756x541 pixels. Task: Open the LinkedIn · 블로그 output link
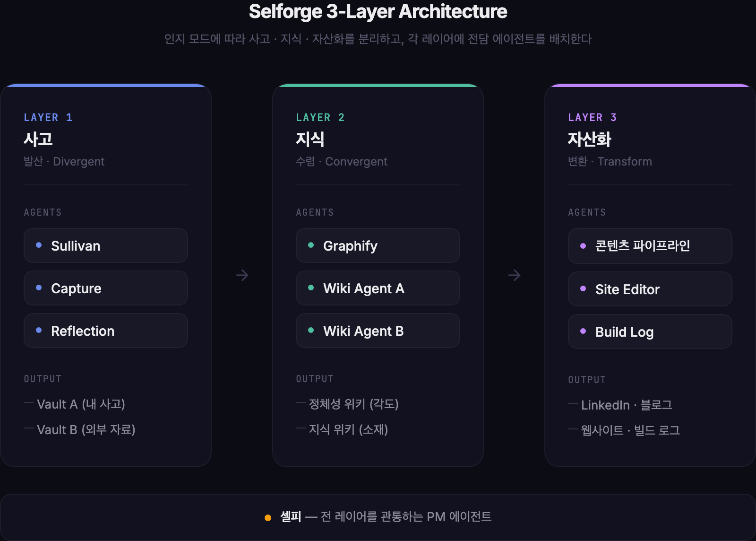tap(627, 404)
